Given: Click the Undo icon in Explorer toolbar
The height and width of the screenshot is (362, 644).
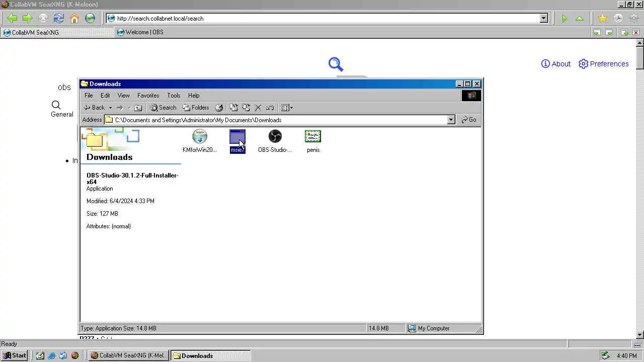Looking at the screenshot, I should point(270,108).
